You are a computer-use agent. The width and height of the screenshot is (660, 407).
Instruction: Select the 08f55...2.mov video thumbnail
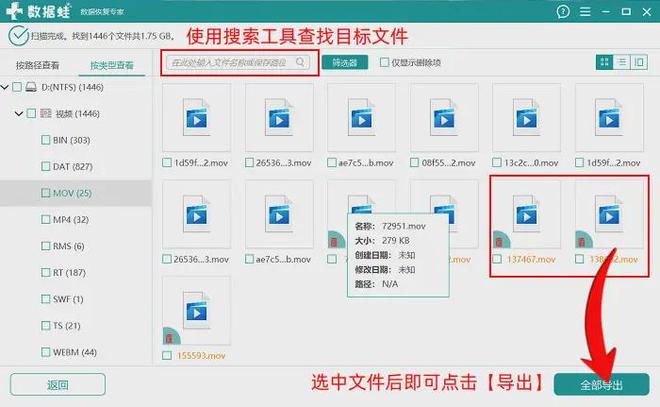pos(444,117)
